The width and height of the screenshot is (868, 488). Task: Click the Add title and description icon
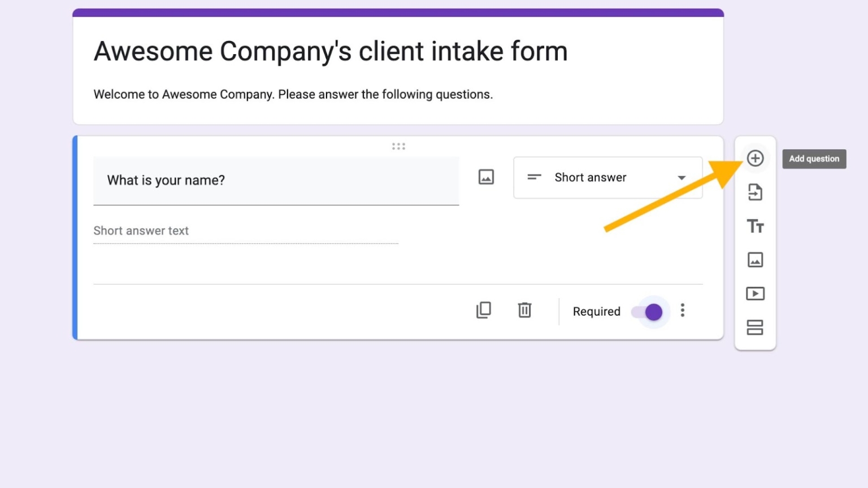tap(756, 226)
